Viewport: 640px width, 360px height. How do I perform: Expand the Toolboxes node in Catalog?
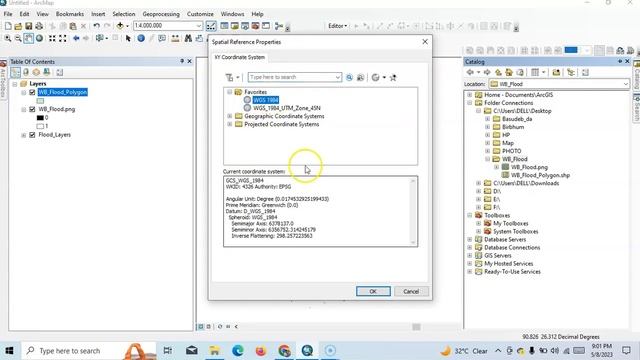(470, 215)
